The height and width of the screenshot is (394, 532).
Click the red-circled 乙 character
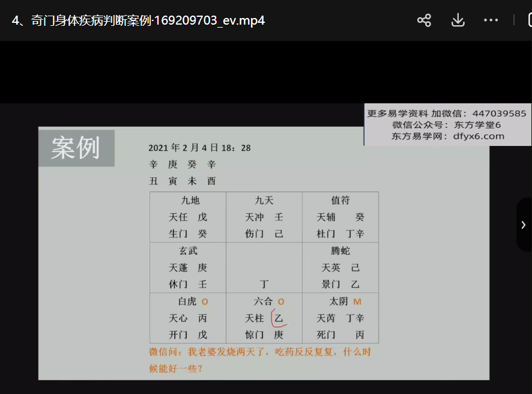(x=279, y=318)
